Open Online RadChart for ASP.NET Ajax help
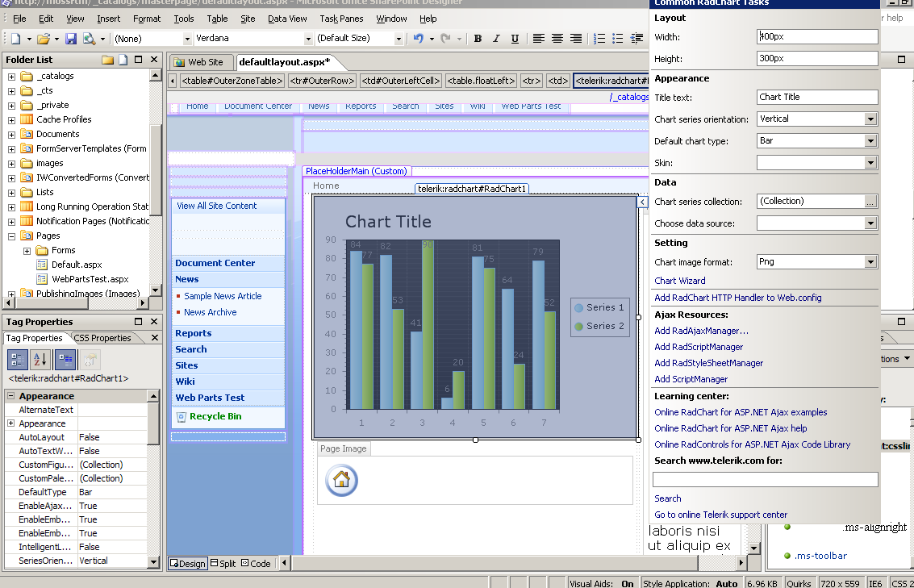Screen dimensions: 914x588 (x=731, y=428)
